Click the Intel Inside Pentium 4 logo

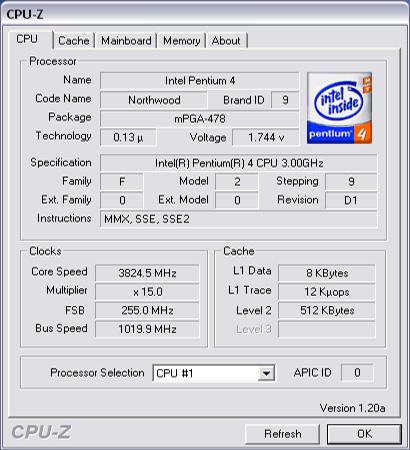tap(339, 108)
